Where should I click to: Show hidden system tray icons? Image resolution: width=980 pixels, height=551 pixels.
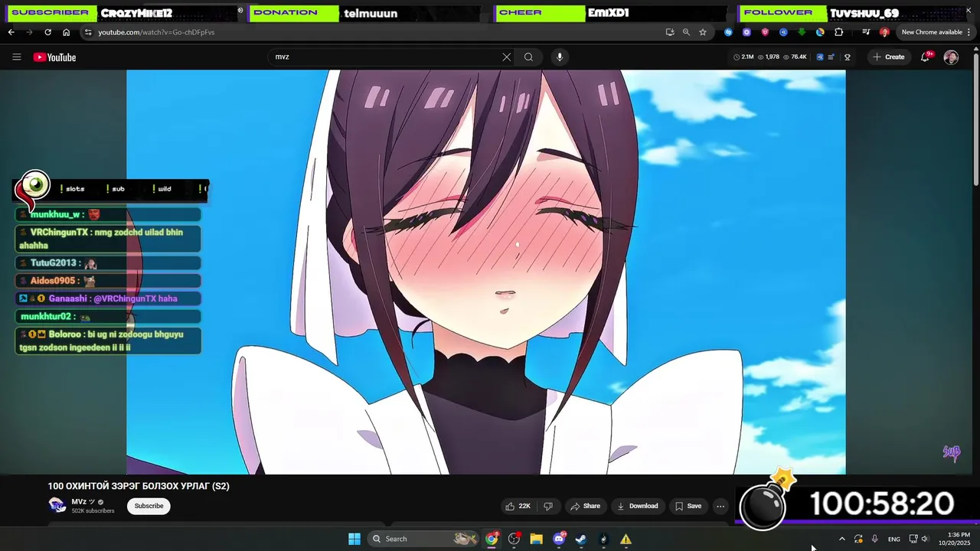click(x=841, y=539)
